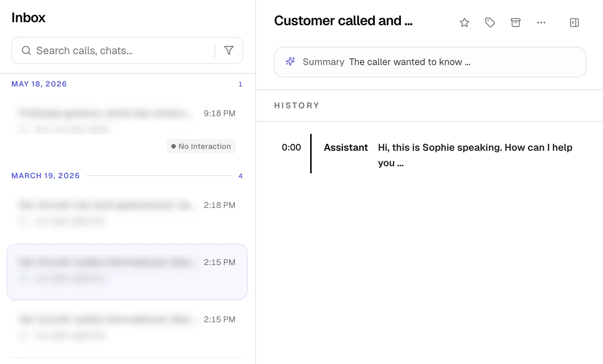Collapse the side panel icon
Image resolution: width=603 pixels, height=364 pixels.
tap(574, 23)
